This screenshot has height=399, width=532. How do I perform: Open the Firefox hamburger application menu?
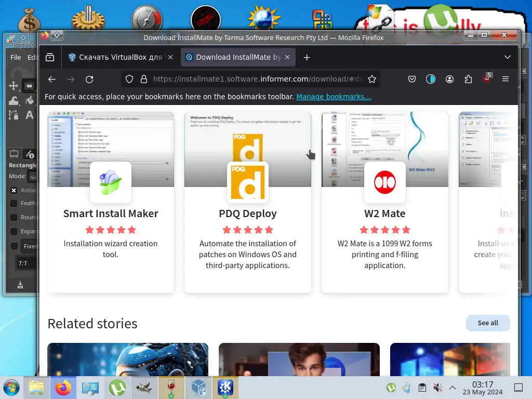pos(506,79)
